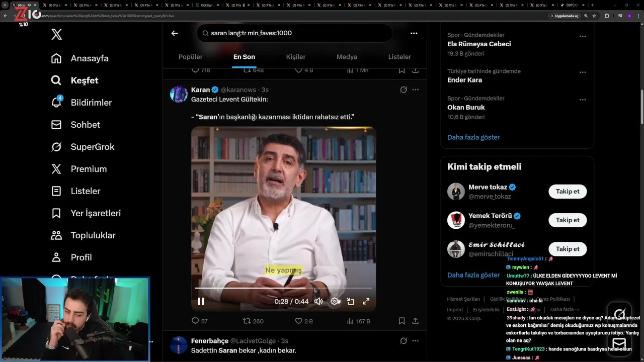
Task: Click Uygulamada aç in address bar
Action: (565, 16)
